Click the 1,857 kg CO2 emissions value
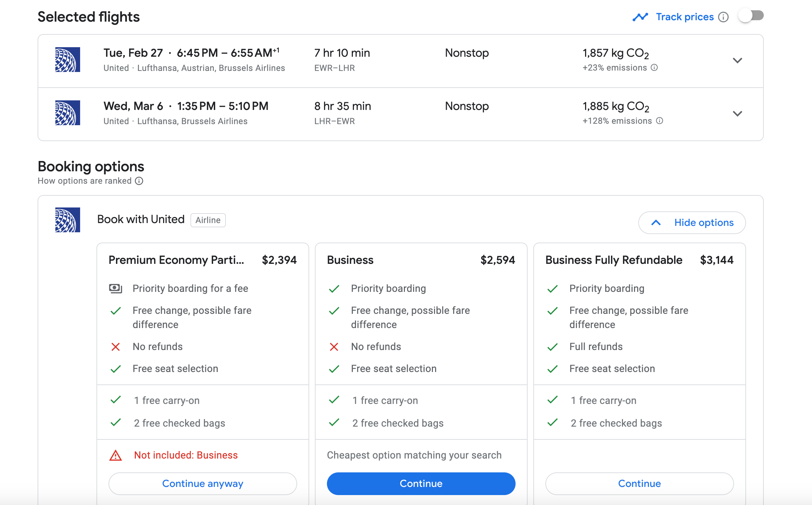This screenshot has width=812, height=505. click(616, 53)
